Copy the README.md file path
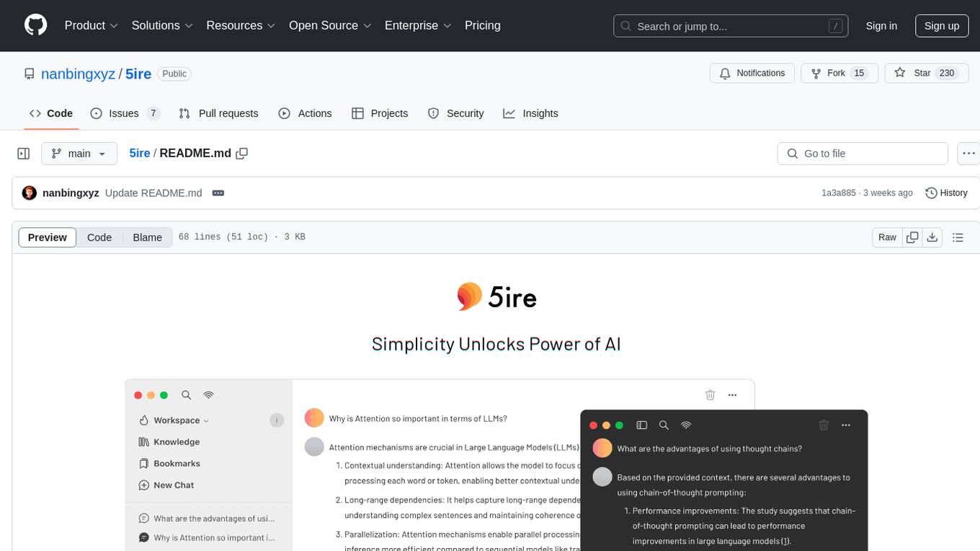980x551 pixels. pyautogui.click(x=242, y=154)
